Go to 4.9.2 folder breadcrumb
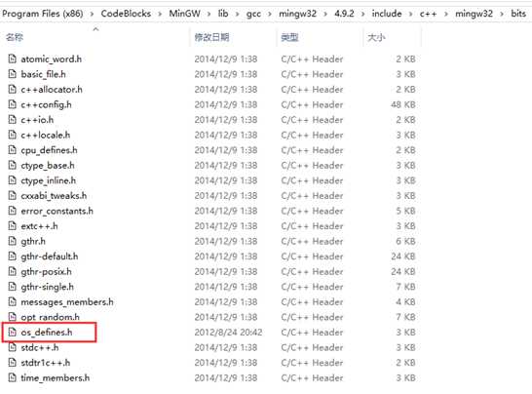 click(344, 14)
